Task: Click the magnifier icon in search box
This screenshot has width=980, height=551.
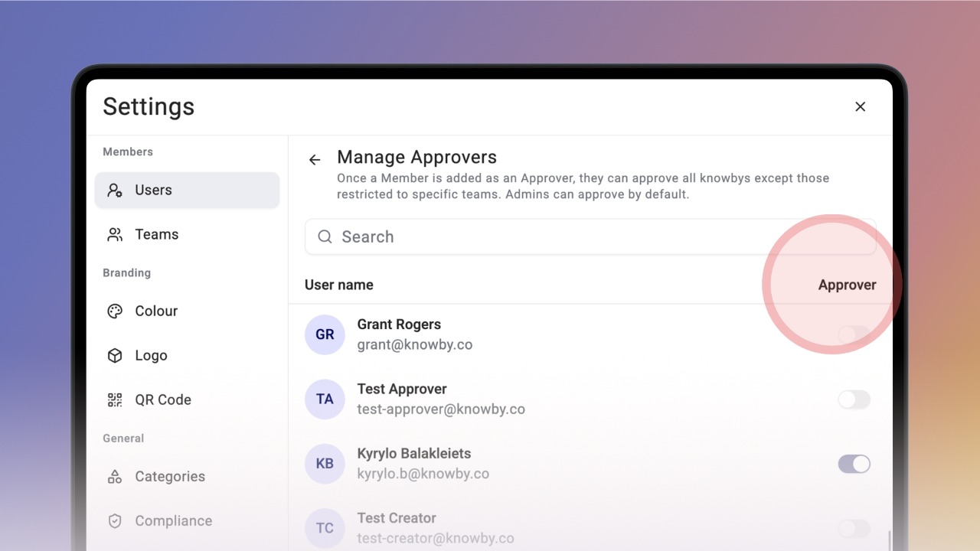Action: (x=325, y=237)
